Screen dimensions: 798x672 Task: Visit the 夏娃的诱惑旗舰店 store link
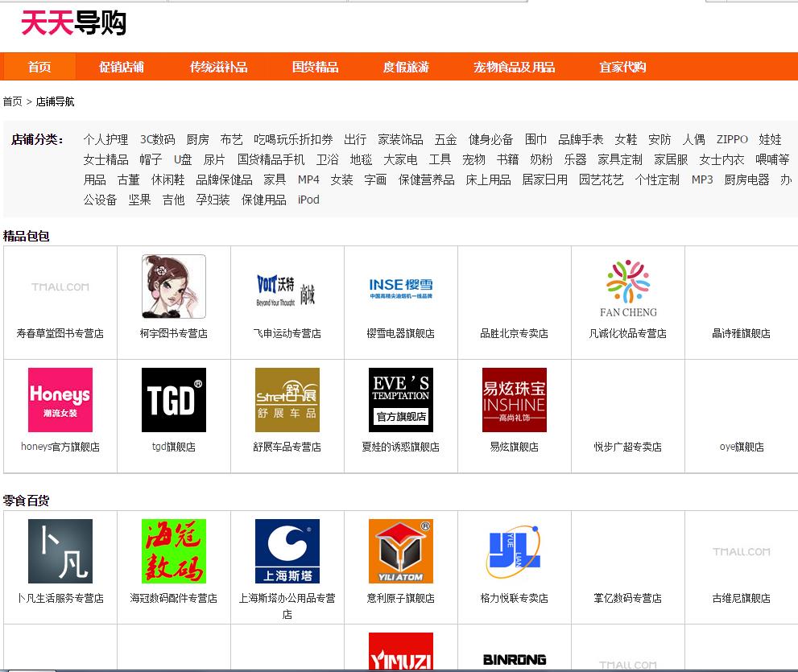pos(400,447)
